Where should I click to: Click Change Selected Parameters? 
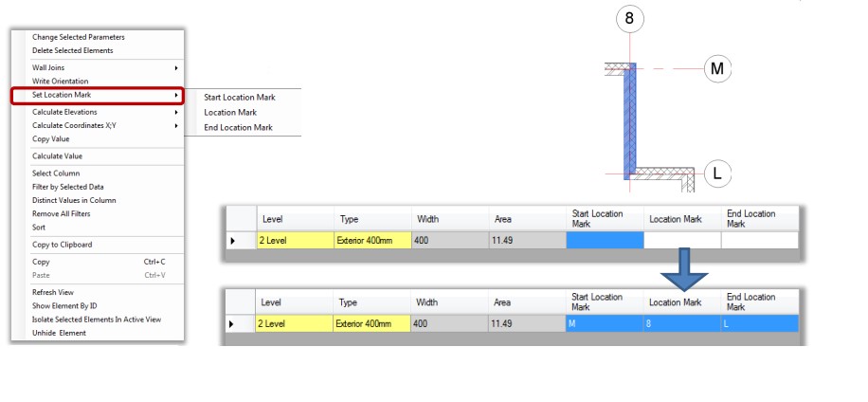(x=79, y=37)
